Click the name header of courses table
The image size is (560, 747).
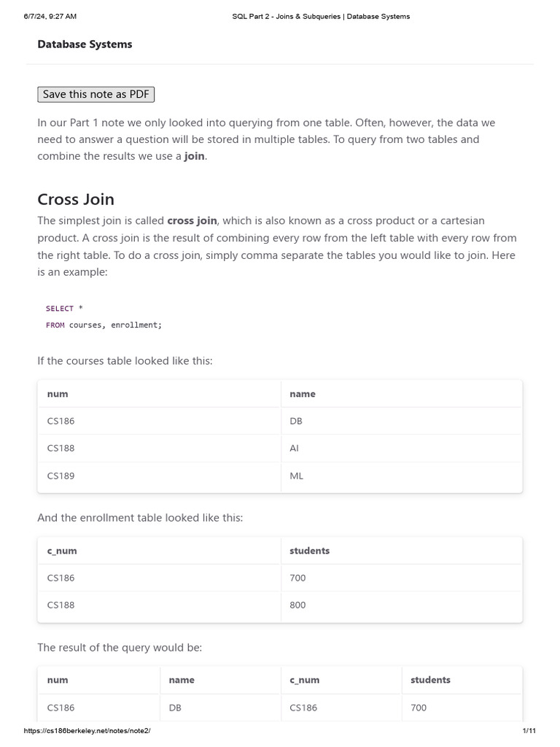click(x=303, y=394)
